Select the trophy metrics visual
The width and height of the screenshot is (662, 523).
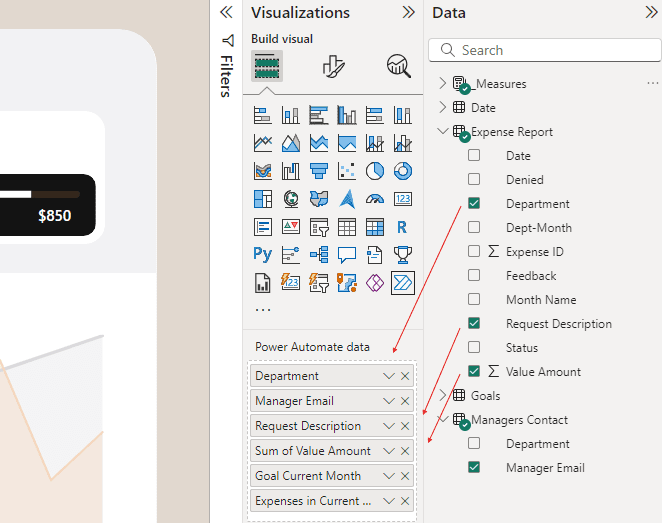coord(403,255)
